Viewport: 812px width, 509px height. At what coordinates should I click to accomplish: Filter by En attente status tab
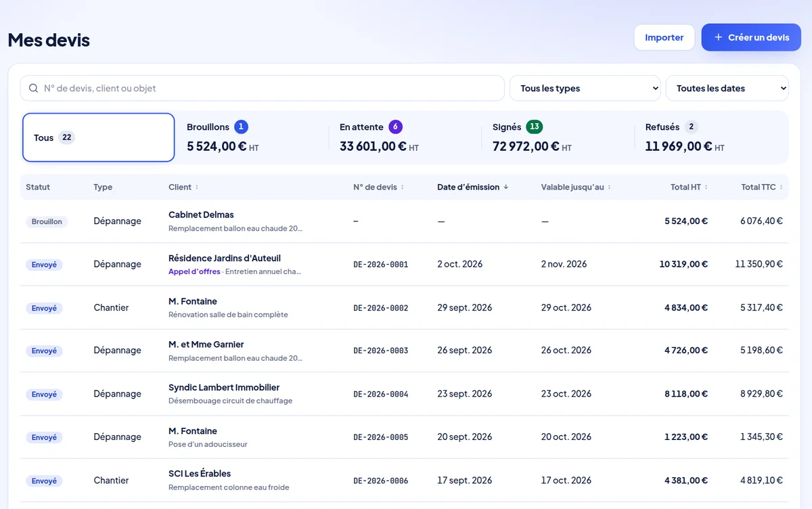(x=405, y=137)
